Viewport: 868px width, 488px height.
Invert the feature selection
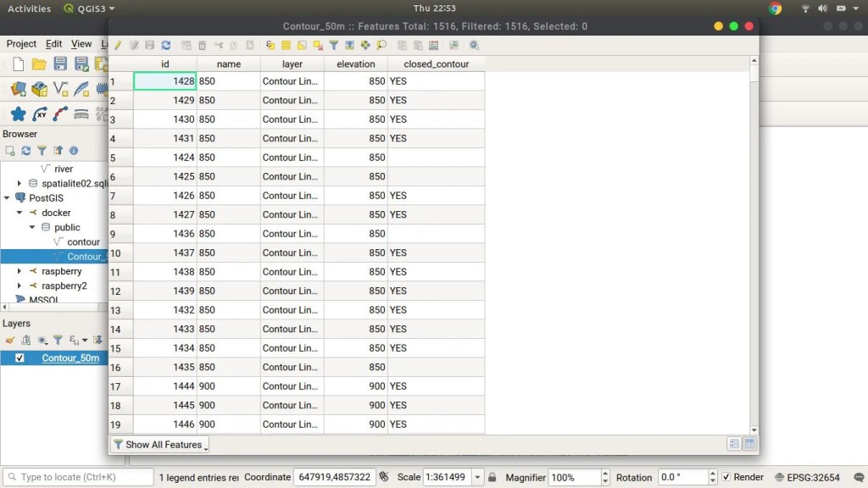coord(302,45)
